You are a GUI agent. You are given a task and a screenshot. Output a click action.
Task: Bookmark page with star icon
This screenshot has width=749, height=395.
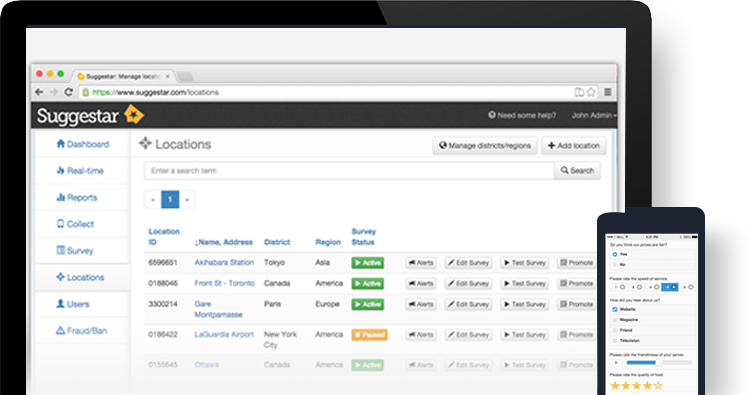[x=591, y=92]
